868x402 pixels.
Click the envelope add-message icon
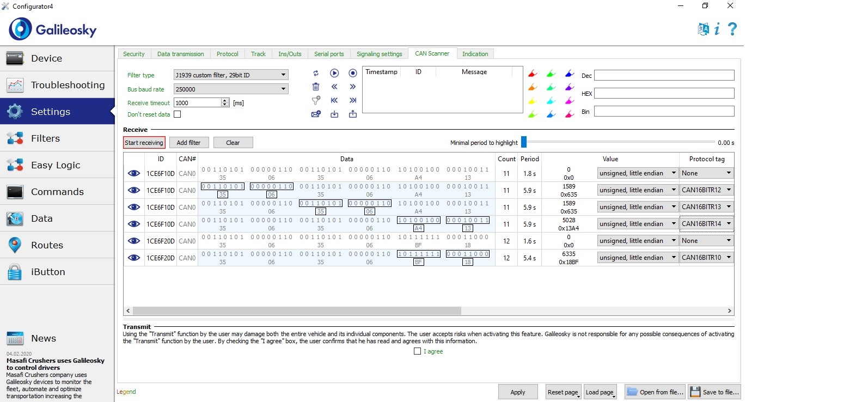[x=316, y=114]
